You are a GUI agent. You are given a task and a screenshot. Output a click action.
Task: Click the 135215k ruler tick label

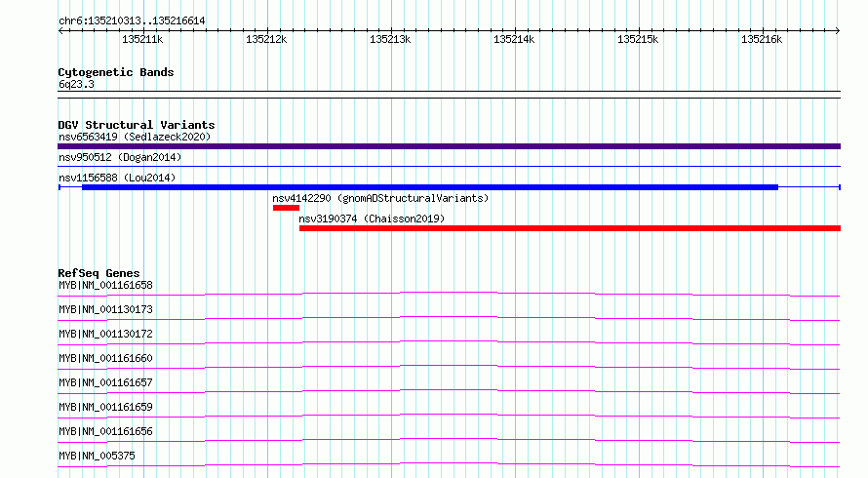pos(638,39)
